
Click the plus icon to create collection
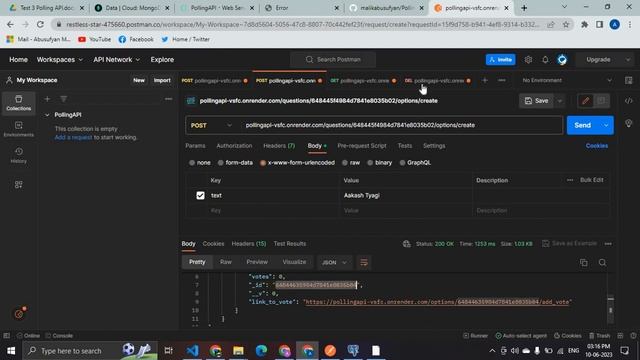47,99
